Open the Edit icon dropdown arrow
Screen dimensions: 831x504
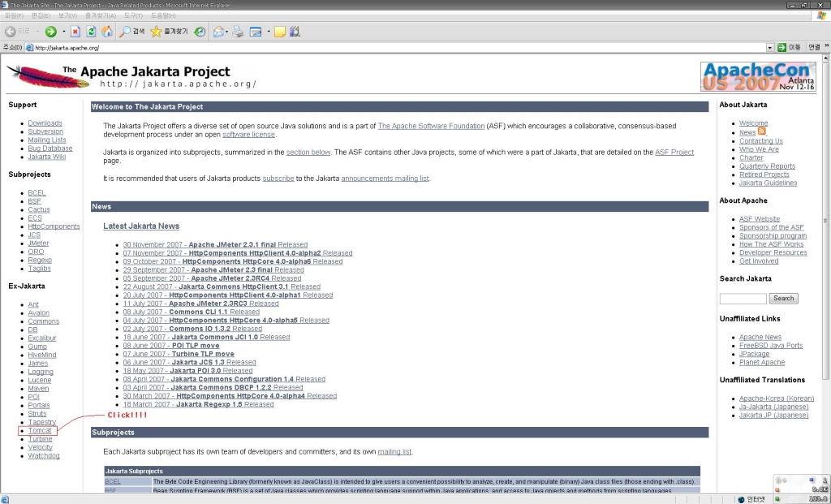tap(268, 32)
